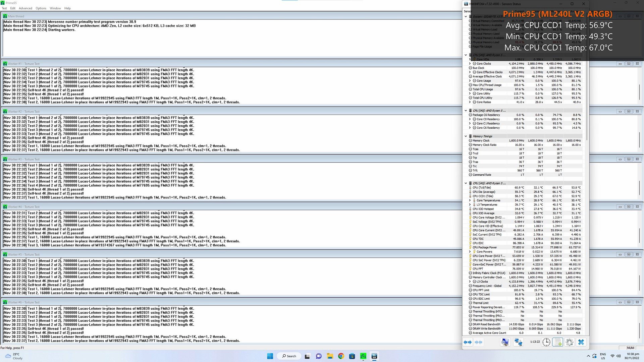The image size is (644, 362).
Task: Start logging with the sheet plus icon
Action: click(x=558, y=342)
